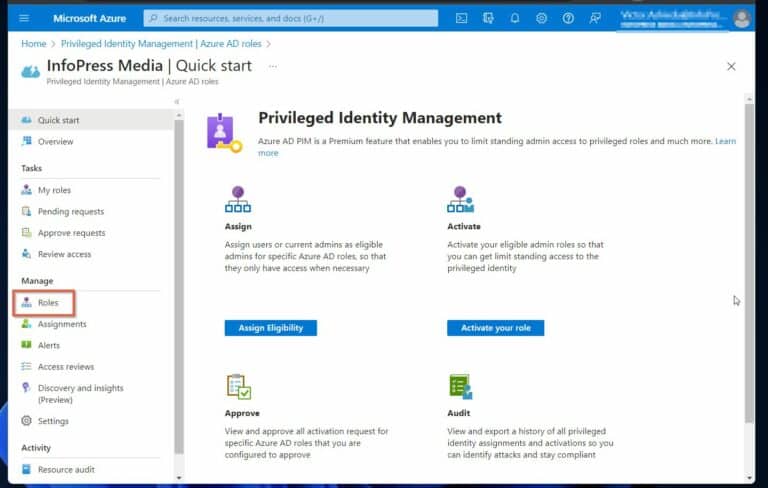Close the Quick start blade

pyautogui.click(x=731, y=66)
